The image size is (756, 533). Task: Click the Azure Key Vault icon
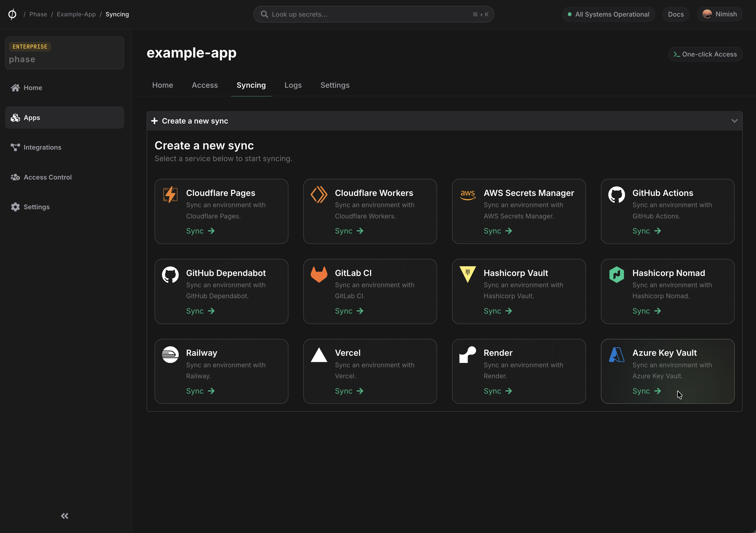pos(616,354)
